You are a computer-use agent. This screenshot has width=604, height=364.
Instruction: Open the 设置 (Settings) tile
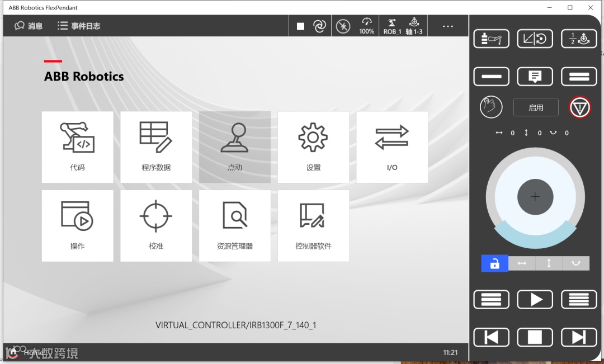313,147
